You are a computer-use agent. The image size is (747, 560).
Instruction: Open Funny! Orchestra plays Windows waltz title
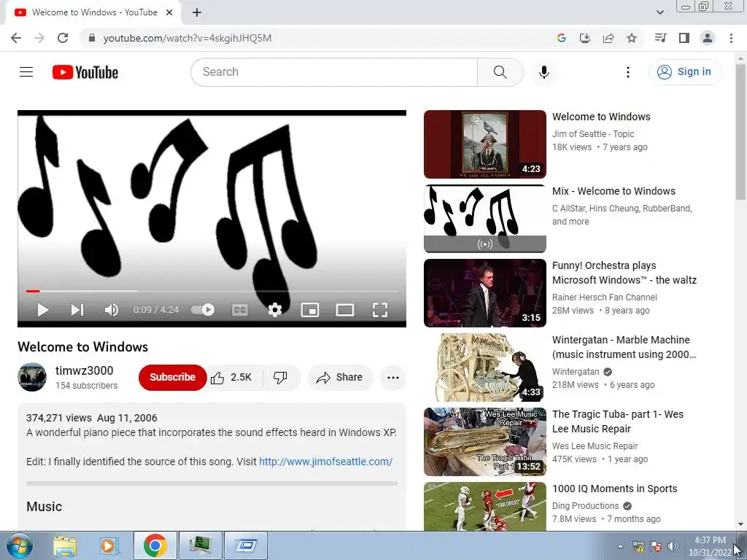tap(624, 273)
